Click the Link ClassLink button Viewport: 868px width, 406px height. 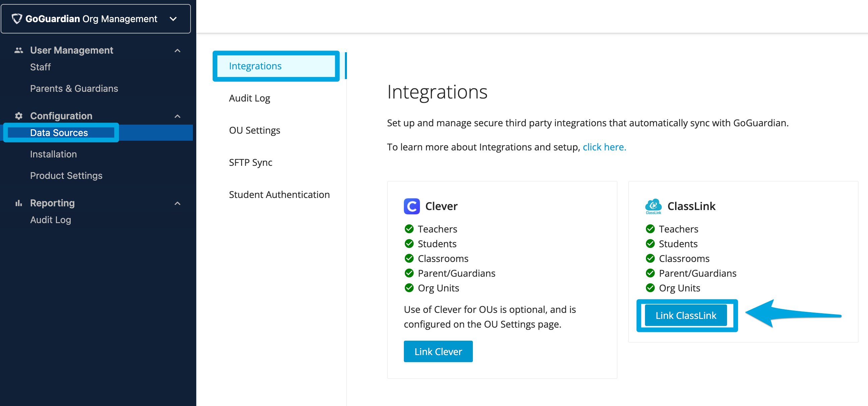pos(686,315)
